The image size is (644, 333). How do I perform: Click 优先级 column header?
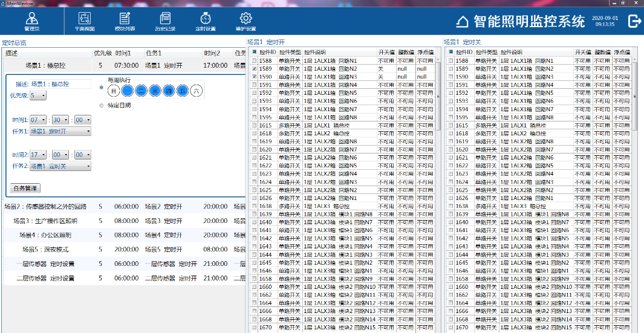(x=103, y=53)
